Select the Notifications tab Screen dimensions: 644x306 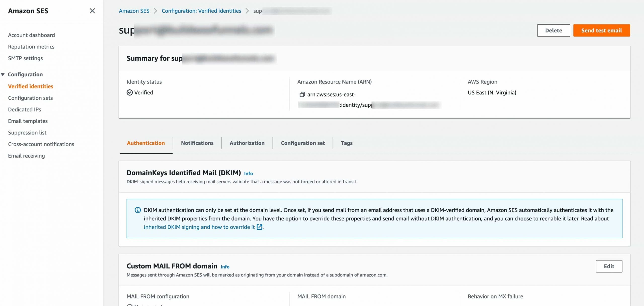(x=197, y=143)
